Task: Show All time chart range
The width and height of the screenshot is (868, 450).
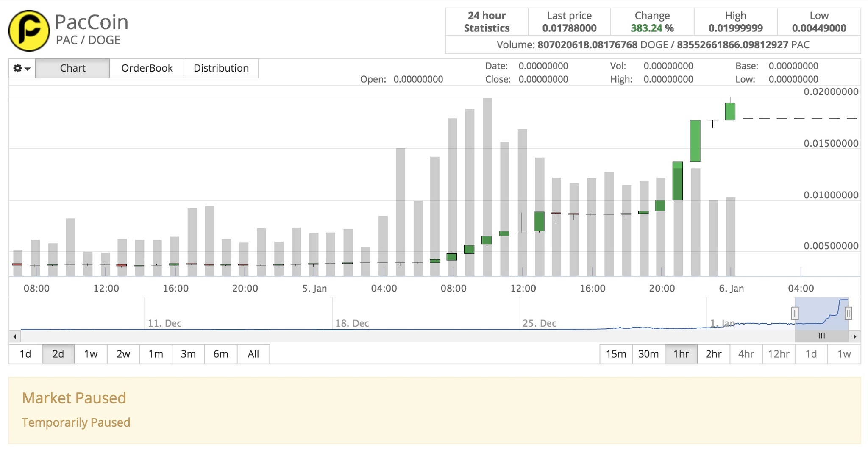Action: [x=253, y=354]
